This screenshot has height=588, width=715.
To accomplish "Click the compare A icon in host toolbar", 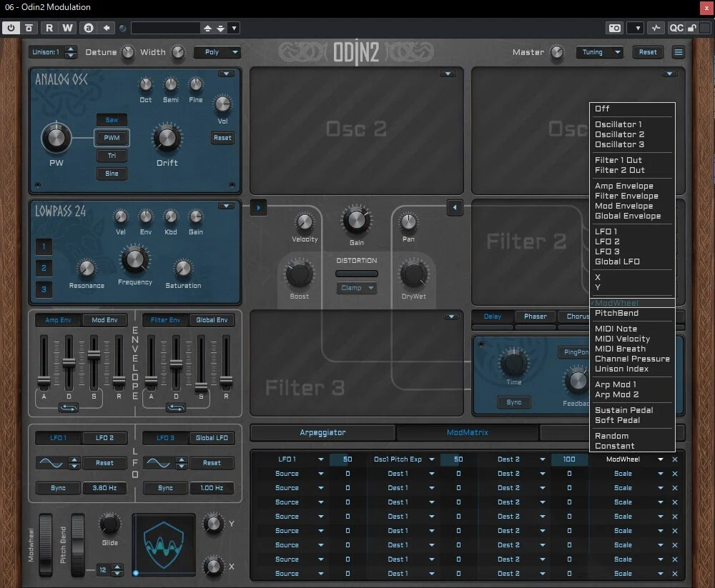I will (x=89, y=28).
